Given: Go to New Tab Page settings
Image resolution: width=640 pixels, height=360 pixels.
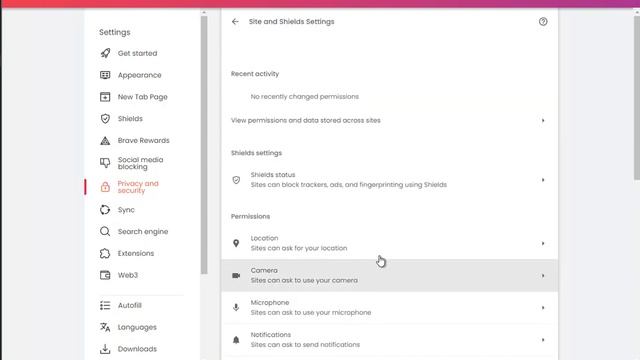Looking at the screenshot, I should tap(142, 97).
